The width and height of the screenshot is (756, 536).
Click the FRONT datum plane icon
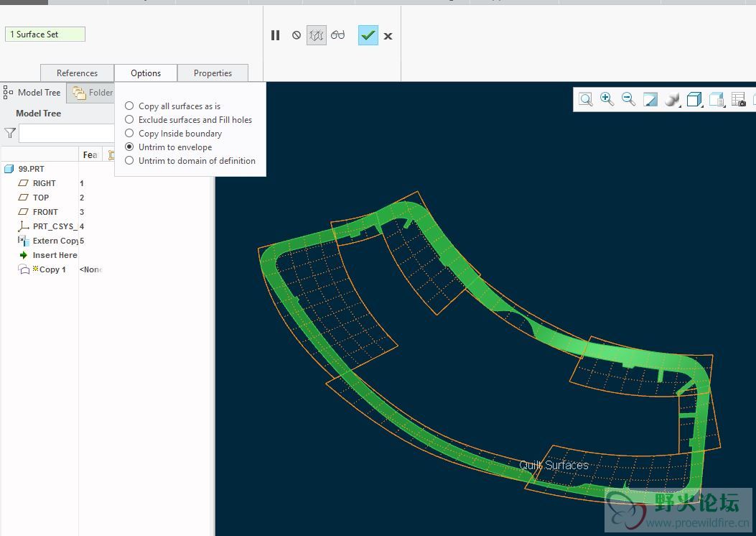23,212
